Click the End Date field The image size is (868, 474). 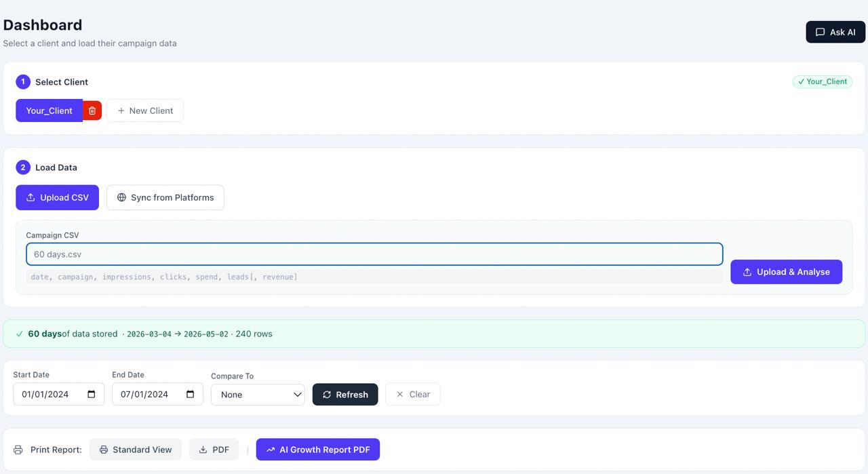point(157,394)
